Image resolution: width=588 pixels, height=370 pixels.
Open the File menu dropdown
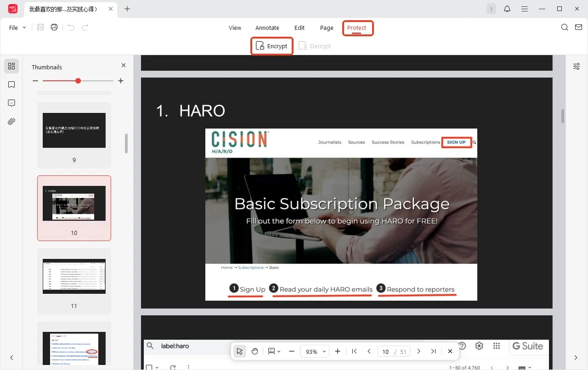[x=17, y=28]
